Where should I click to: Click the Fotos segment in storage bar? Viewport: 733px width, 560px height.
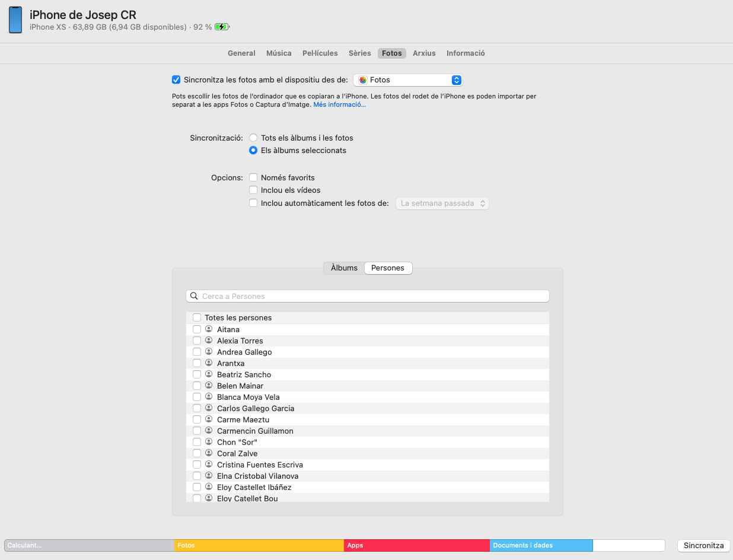(259, 546)
